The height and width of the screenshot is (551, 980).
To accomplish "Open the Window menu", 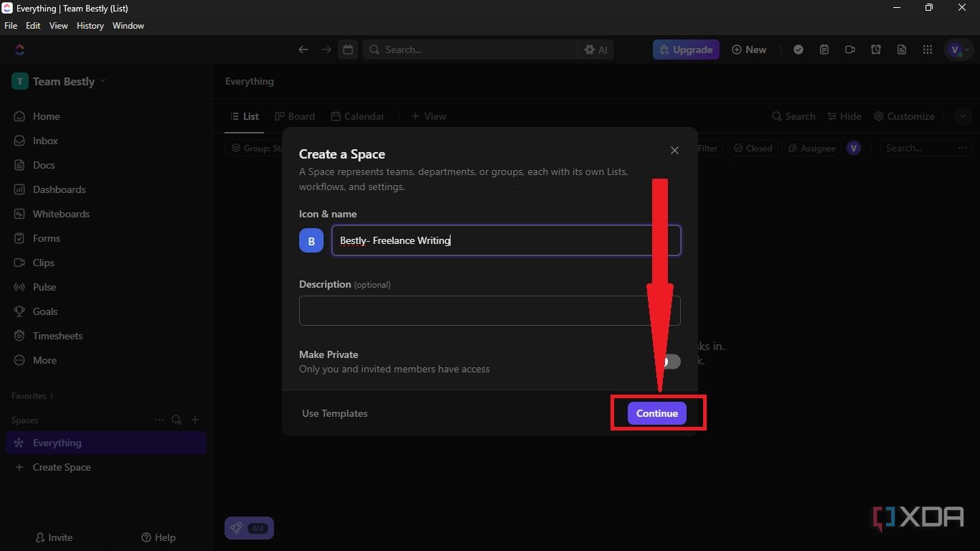I will 128,26.
